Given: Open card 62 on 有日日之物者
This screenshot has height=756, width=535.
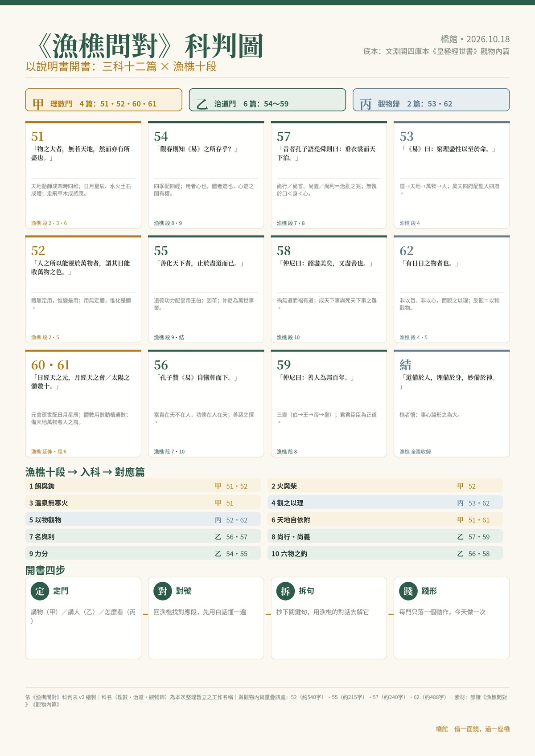Looking at the screenshot, I should click(452, 289).
